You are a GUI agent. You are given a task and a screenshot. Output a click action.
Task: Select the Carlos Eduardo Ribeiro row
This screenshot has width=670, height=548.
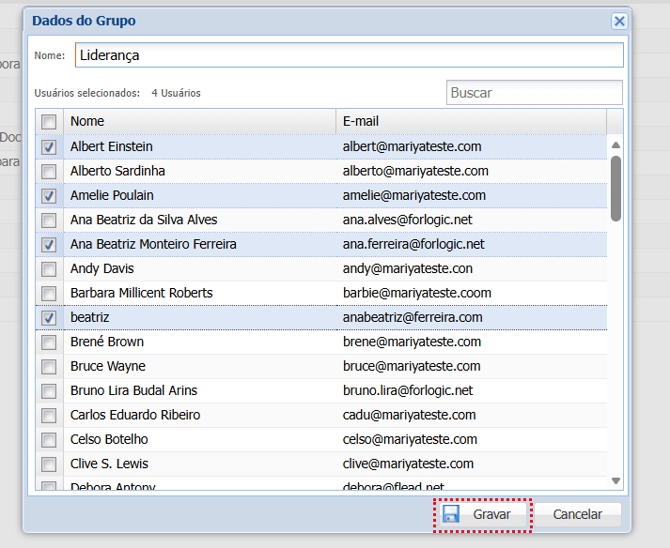200,415
